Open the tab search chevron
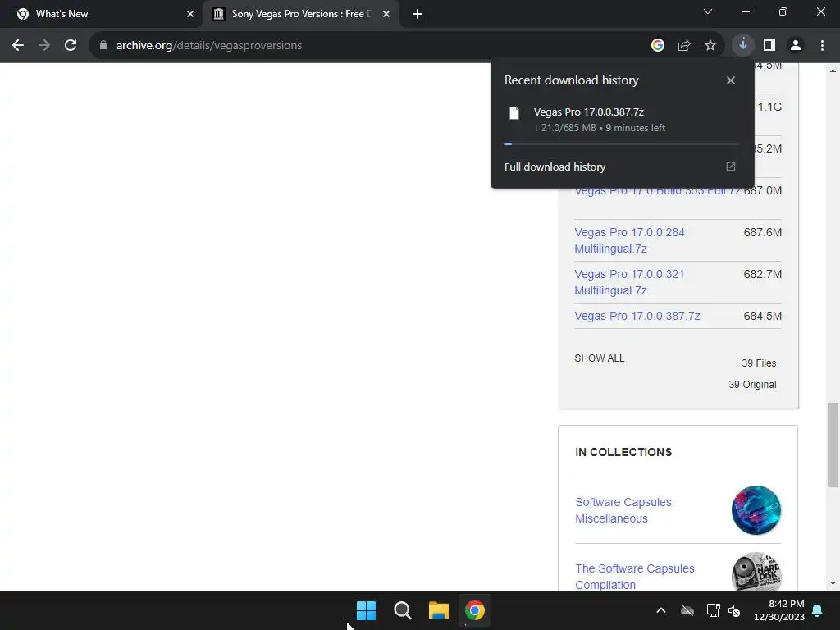Image resolution: width=840 pixels, height=630 pixels. pyautogui.click(x=708, y=11)
